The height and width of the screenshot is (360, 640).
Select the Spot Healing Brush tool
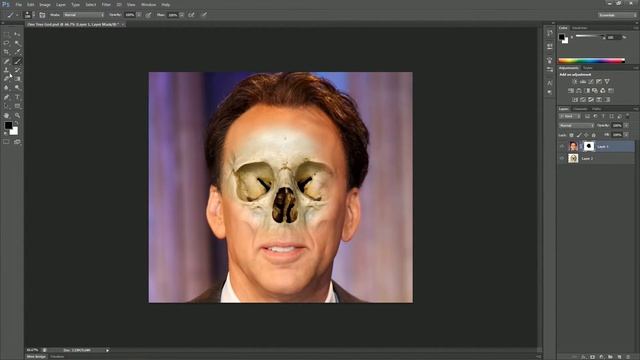click(x=6, y=61)
